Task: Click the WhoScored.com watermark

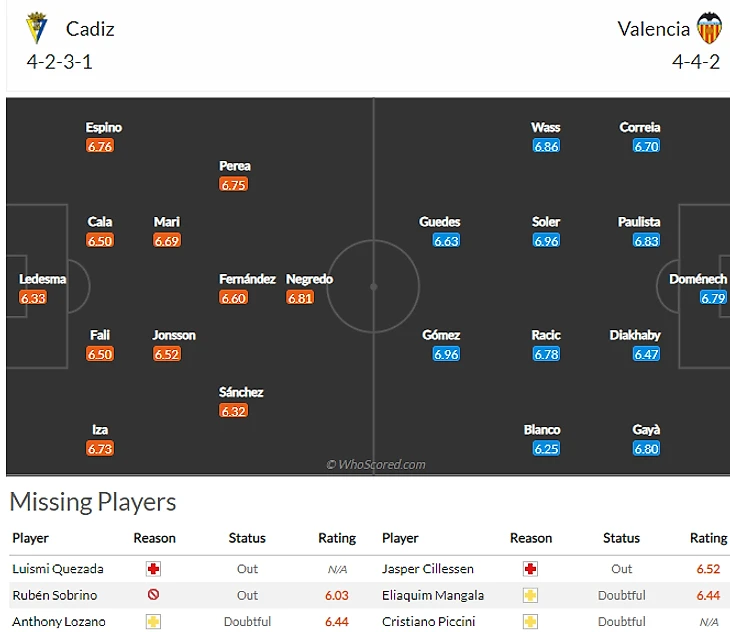Action: click(x=376, y=464)
